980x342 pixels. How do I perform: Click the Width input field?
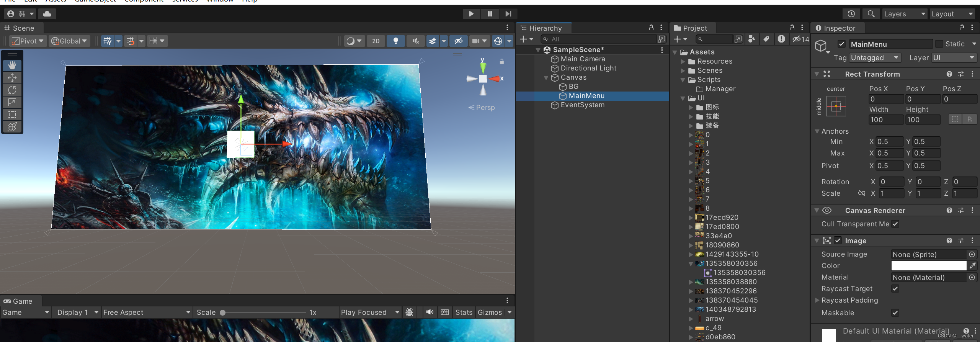pyautogui.click(x=886, y=120)
